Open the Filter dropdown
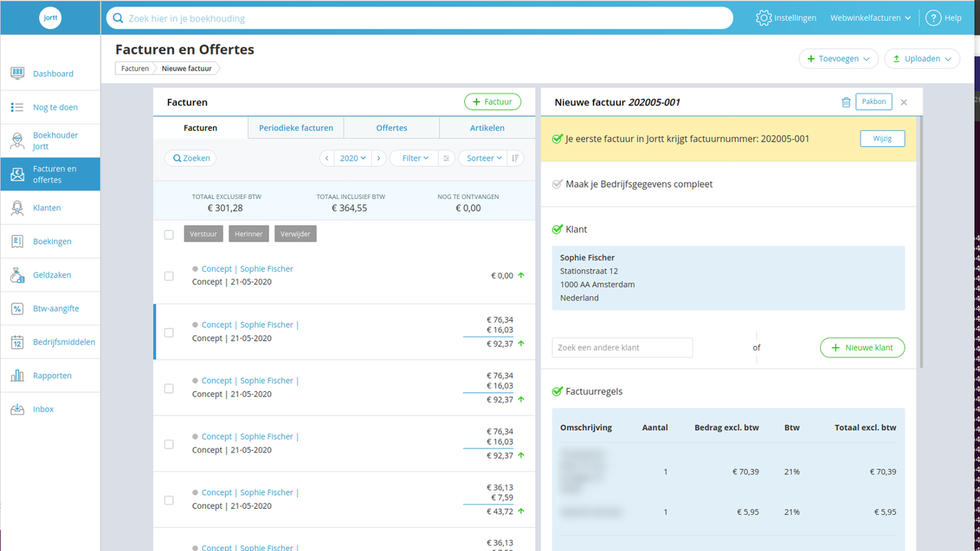Viewport: 980px width, 551px height. click(413, 158)
